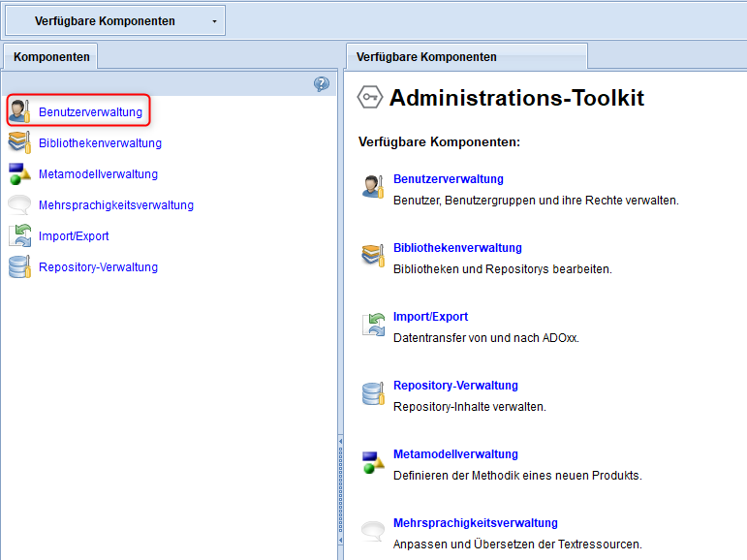Open Verfügbare Komponenten dropdown arrow
This screenshot has height=560, width=747.
tap(214, 21)
